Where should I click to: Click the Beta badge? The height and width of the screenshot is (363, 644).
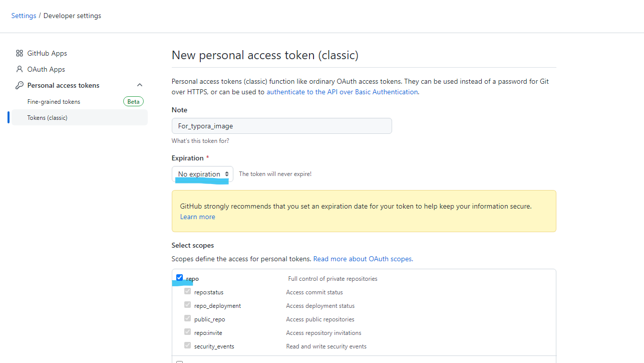(x=133, y=101)
